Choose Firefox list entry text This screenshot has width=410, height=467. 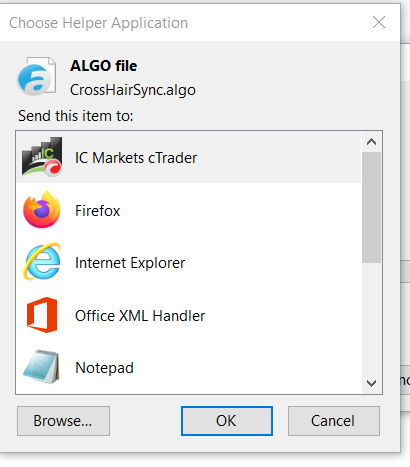click(97, 211)
